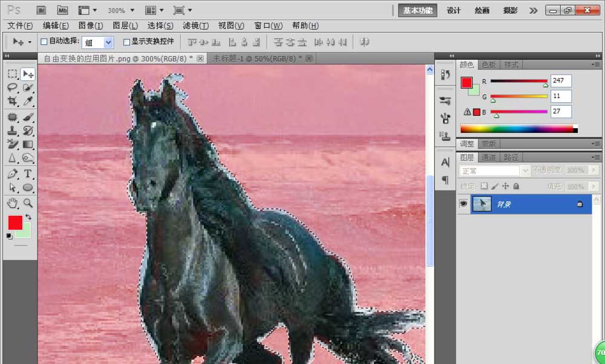
Task: Enable the 自动选择 checkbox
Action: click(x=44, y=42)
